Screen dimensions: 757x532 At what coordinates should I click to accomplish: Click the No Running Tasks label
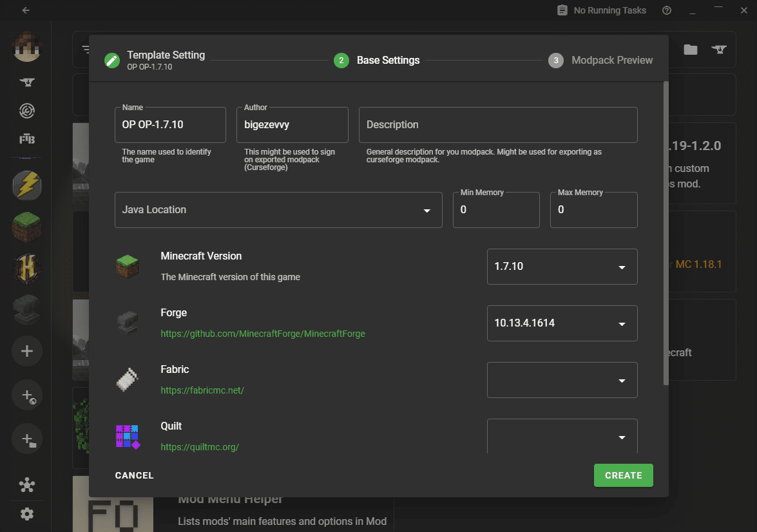tap(609, 10)
